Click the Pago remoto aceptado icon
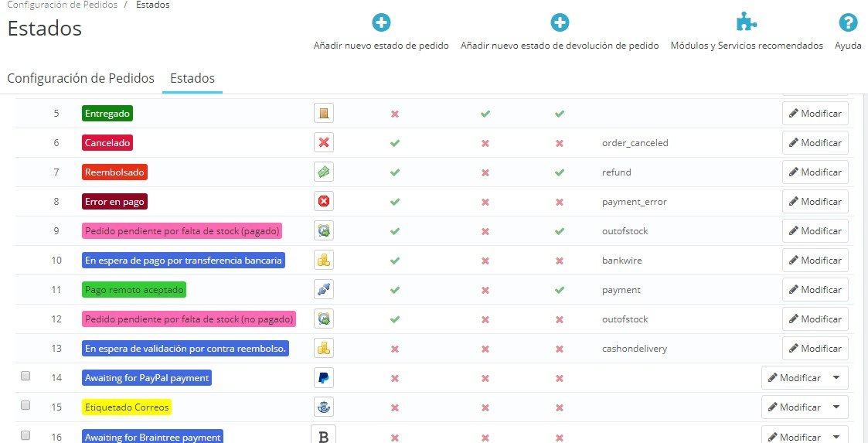 point(324,290)
